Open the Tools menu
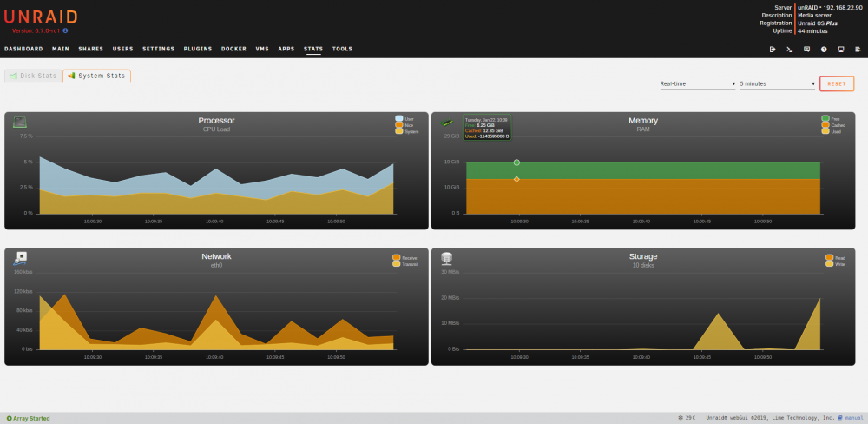Screen dimensions: 868x424 [x=342, y=49]
